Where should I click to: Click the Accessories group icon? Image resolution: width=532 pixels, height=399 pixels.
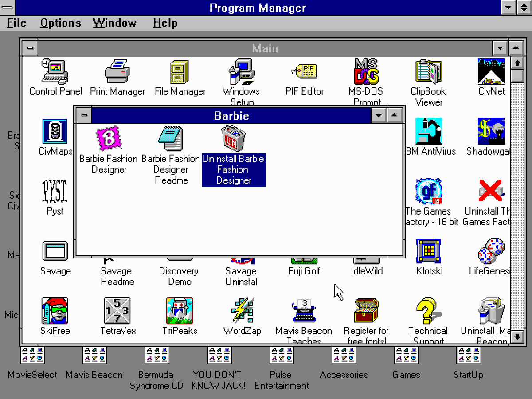(344, 355)
